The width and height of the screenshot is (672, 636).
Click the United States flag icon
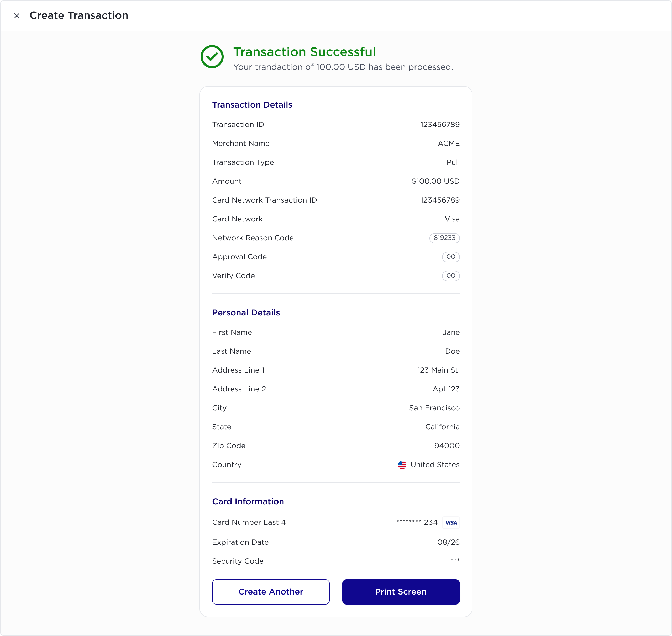pos(402,465)
